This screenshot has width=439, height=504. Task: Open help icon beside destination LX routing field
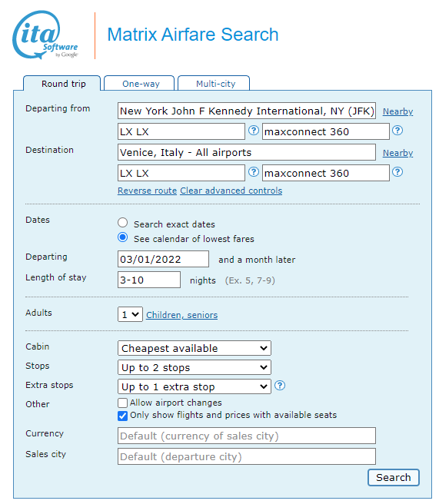coord(254,172)
